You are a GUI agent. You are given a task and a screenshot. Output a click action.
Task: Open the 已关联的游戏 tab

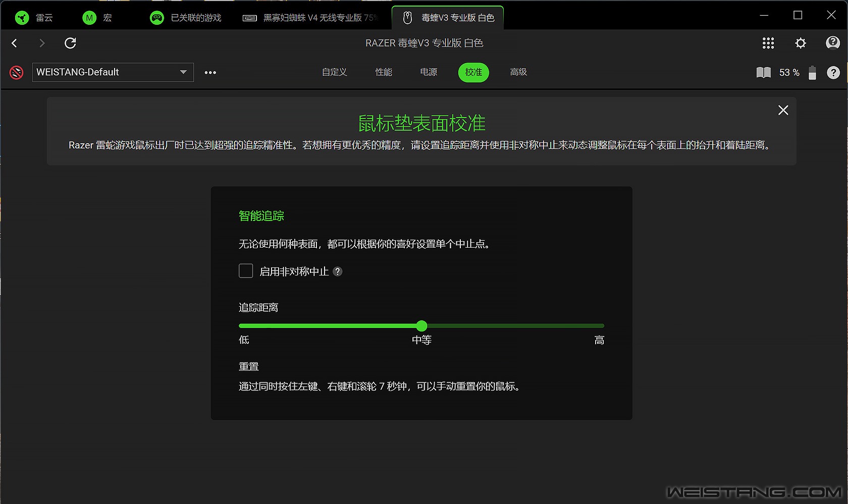[186, 18]
